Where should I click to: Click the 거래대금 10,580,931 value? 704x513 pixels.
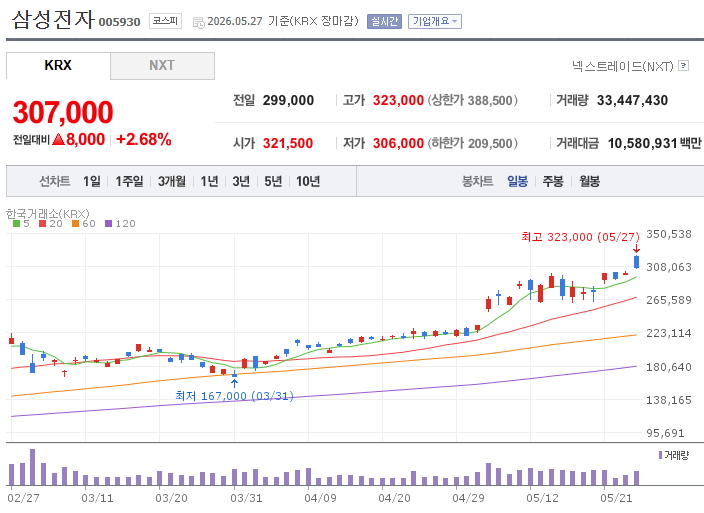[x=642, y=144]
